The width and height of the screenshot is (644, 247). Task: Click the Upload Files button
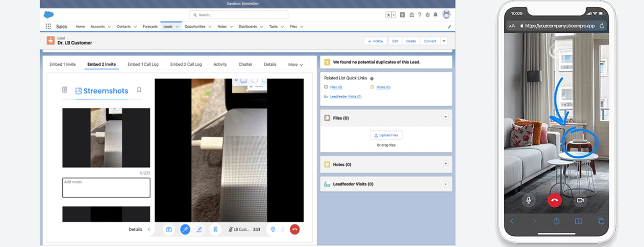(x=386, y=135)
